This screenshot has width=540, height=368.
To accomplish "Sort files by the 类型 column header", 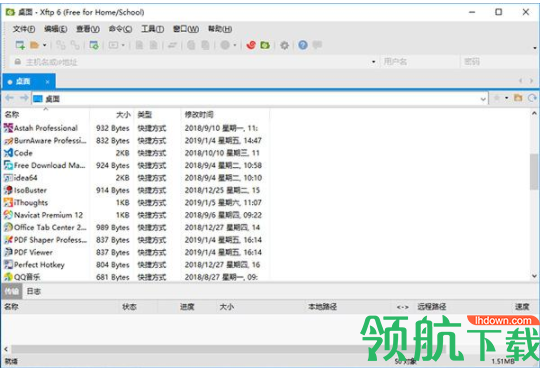I will click(x=158, y=114).
